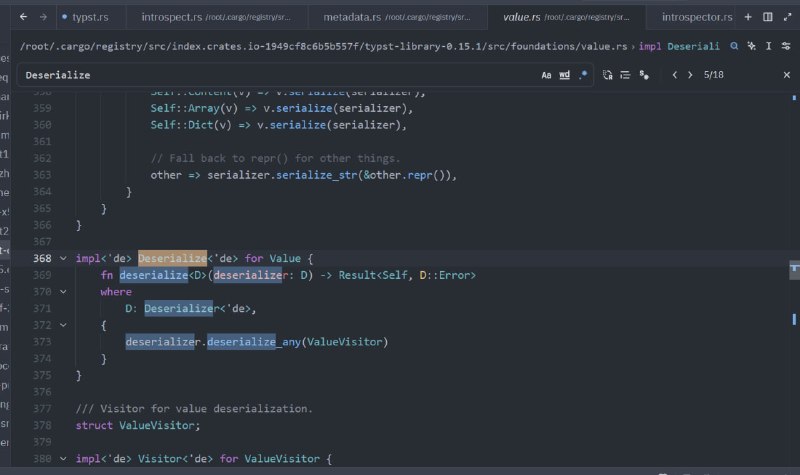Go back with the left arrow button
This screenshot has height=475, width=800.
pyautogui.click(x=23, y=17)
